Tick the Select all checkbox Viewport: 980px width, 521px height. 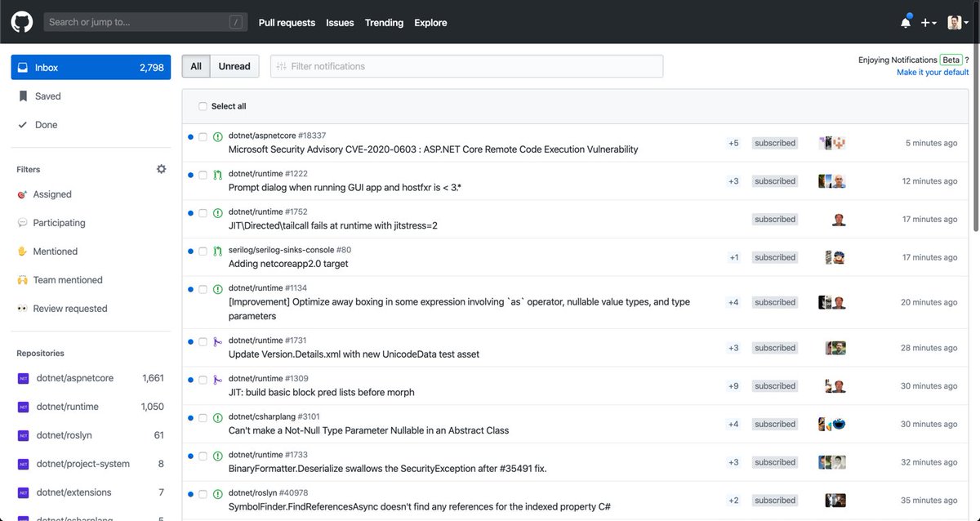(203, 106)
